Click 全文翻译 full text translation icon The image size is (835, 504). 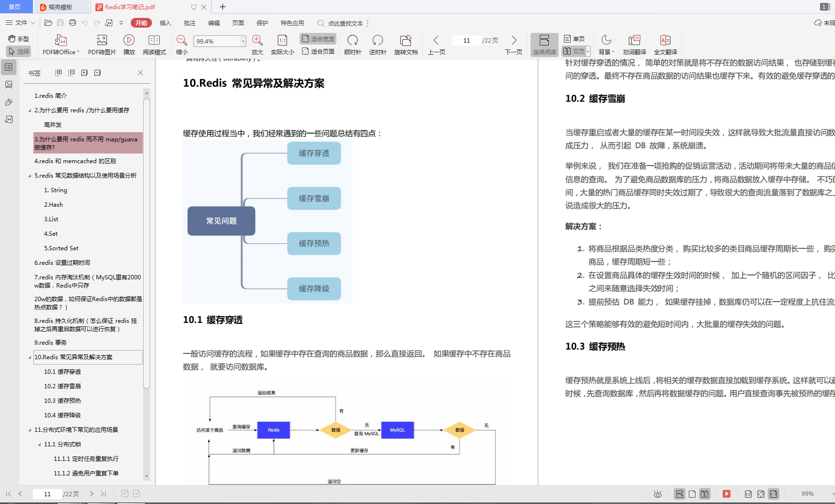pyautogui.click(x=666, y=45)
